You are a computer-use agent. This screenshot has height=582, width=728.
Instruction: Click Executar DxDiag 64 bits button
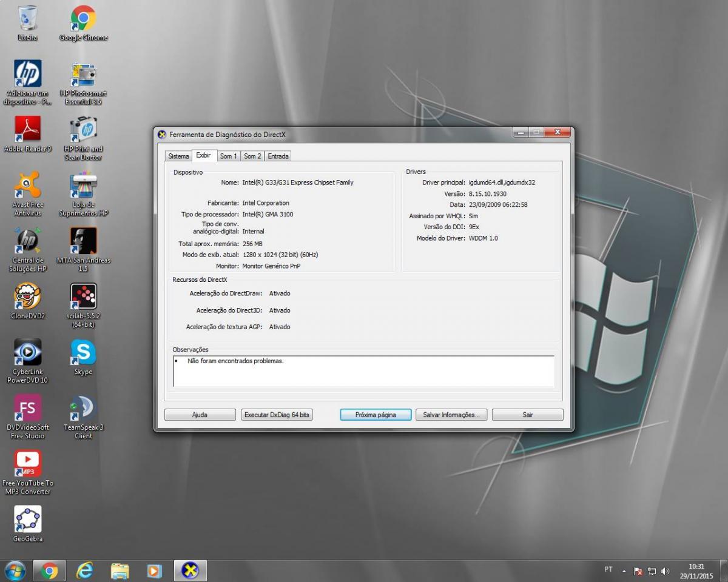(277, 415)
